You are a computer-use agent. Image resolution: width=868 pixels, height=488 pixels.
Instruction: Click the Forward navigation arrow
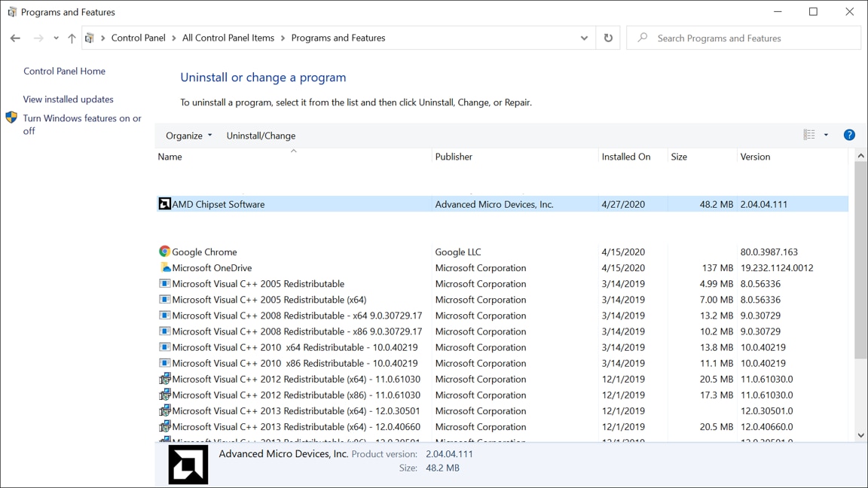click(38, 38)
